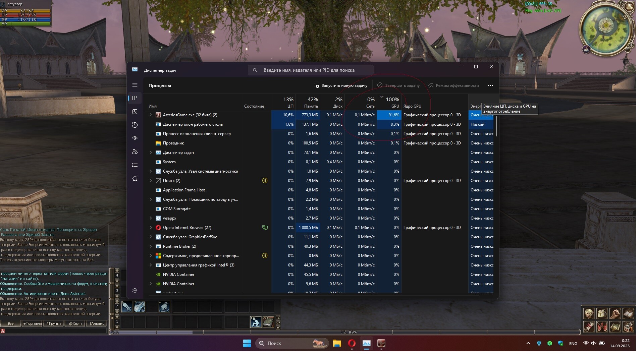Click the taskbar Поиск search box
This screenshot has width=644, height=362.
292,343
